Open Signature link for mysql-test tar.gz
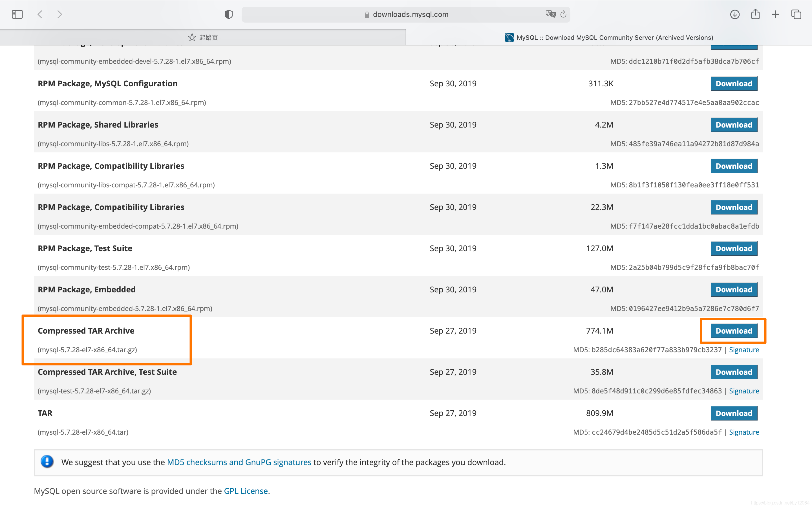This screenshot has width=812, height=508. pyautogui.click(x=744, y=391)
